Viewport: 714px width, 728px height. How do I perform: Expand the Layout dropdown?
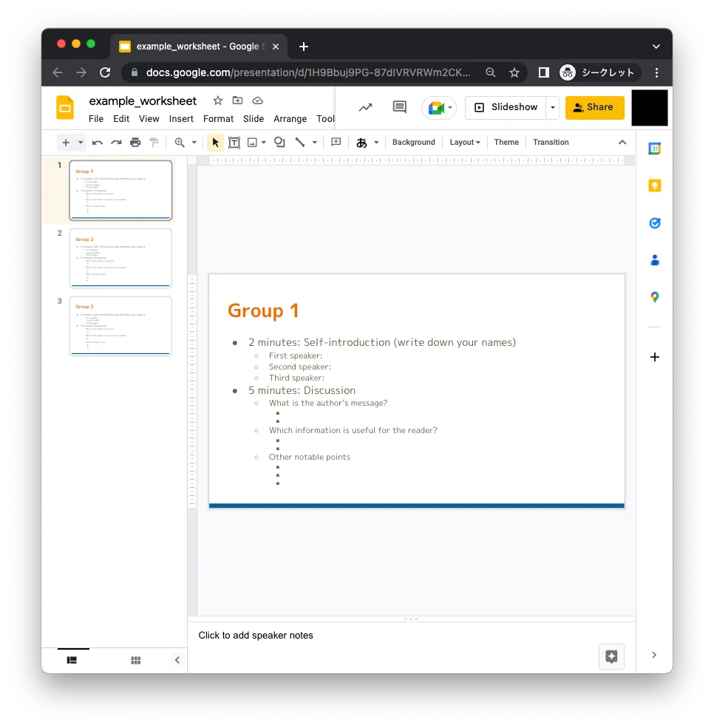(465, 143)
